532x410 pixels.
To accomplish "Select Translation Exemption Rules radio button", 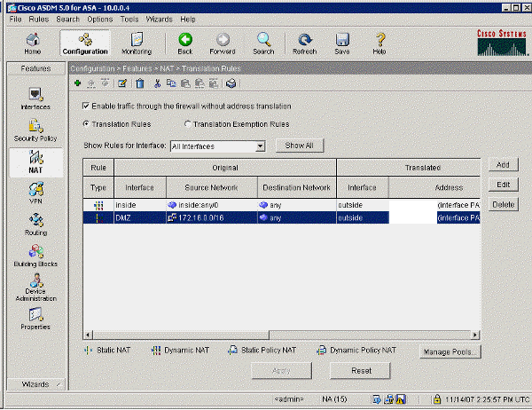I will [187, 124].
